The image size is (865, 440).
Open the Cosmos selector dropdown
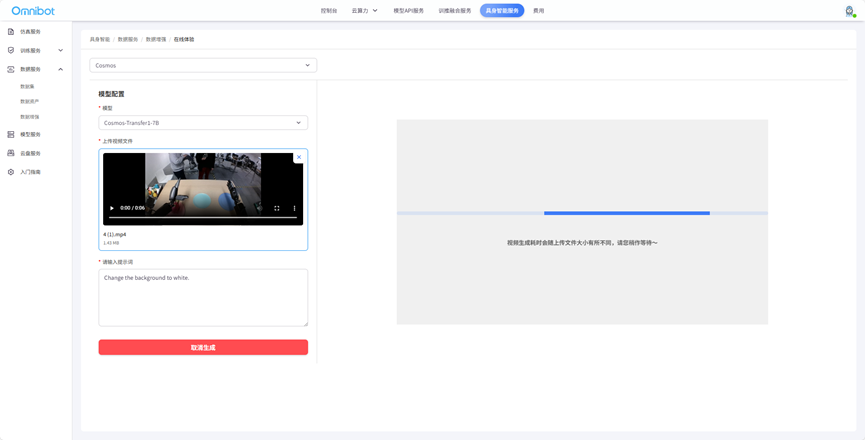point(203,65)
